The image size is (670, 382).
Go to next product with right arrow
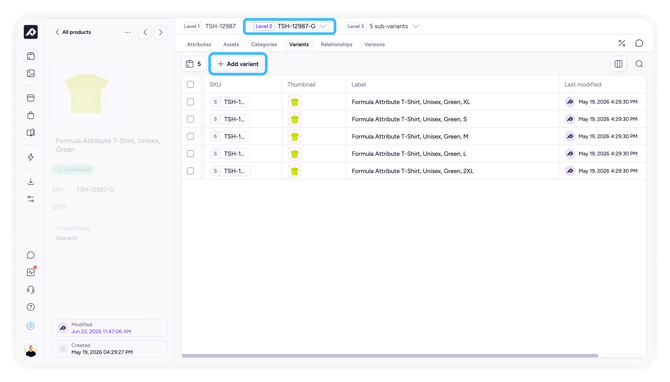161,32
